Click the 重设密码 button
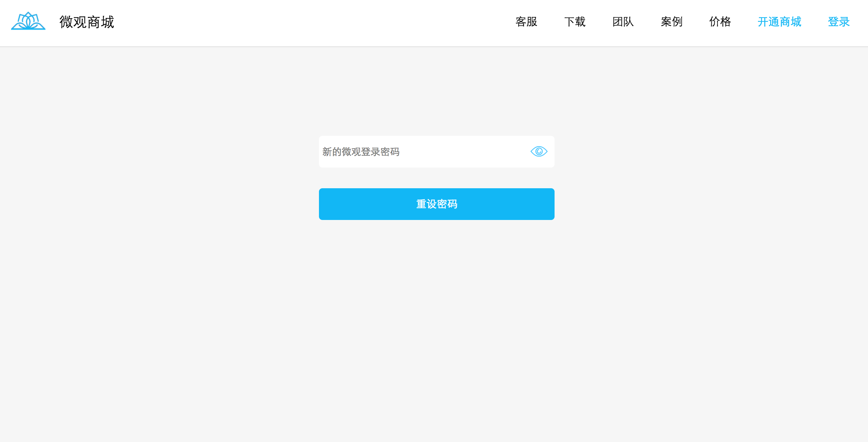868x442 pixels. click(436, 204)
